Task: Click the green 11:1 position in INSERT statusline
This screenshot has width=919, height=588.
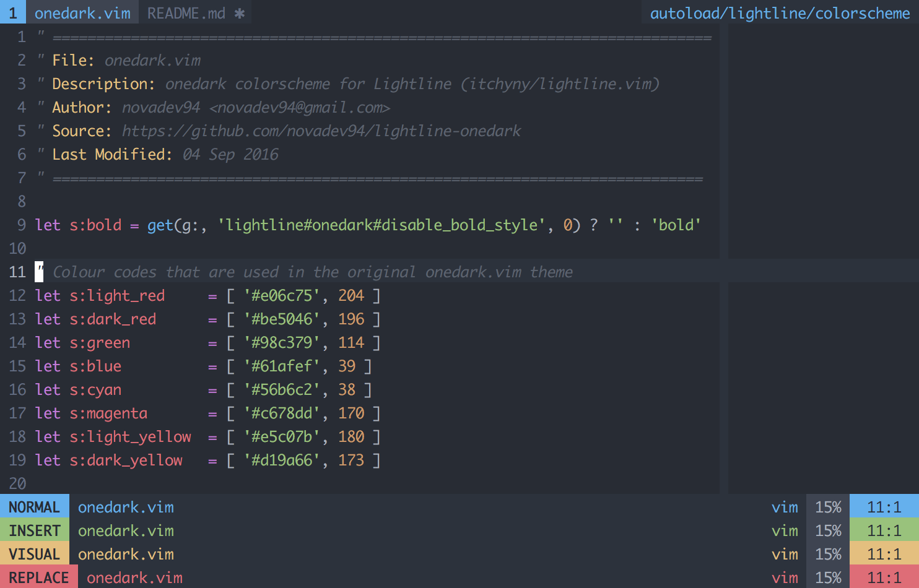Action: tap(884, 530)
